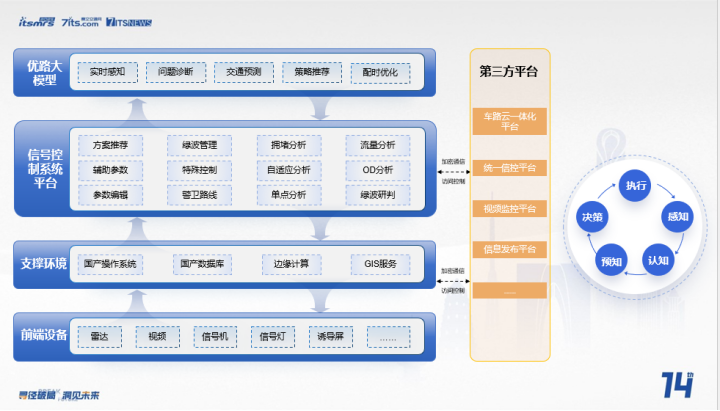Click the 绿波管理 box
The width and height of the screenshot is (720, 411).
(199, 145)
